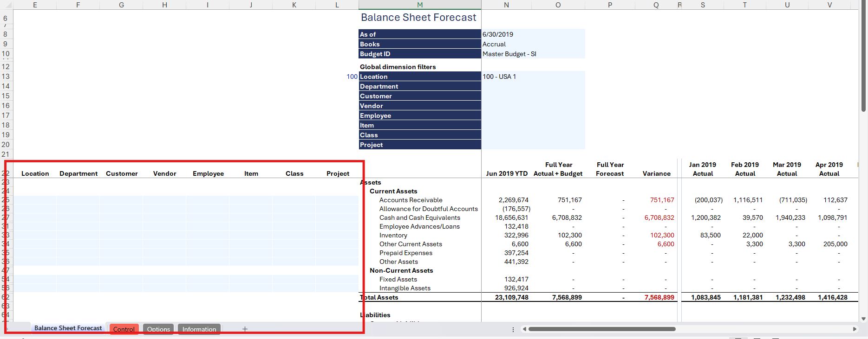The height and width of the screenshot is (339, 868).
Task: Add a new sheet with the plus button
Action: point(245,329)
